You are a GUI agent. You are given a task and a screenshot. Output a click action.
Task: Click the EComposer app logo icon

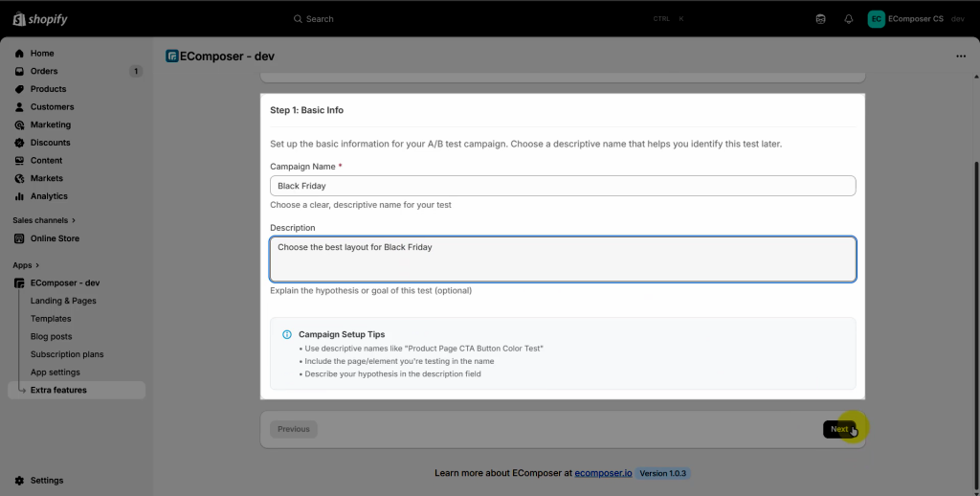[x=172, y=56]
